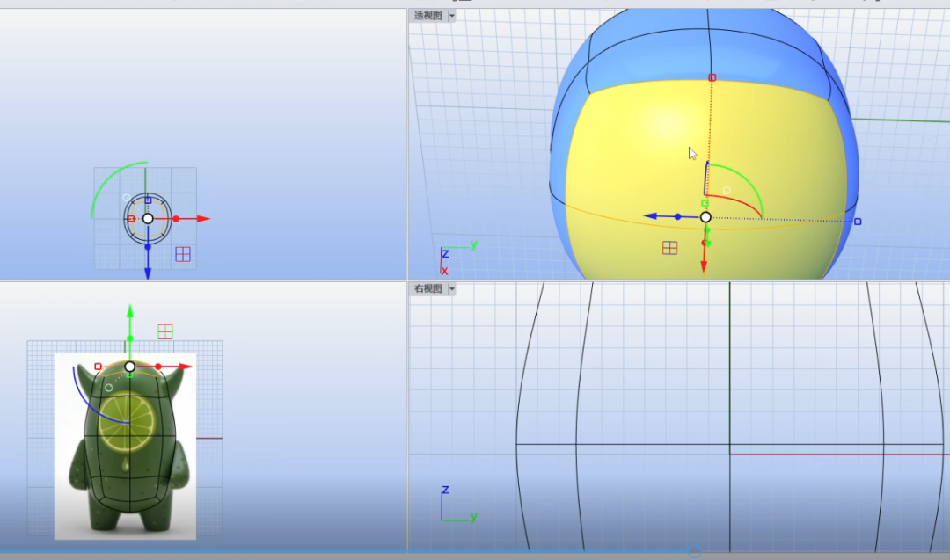Screen dimensions: 950x560
Task: Click the red dot on the red axis in top-left viewport
Action: 176,219
